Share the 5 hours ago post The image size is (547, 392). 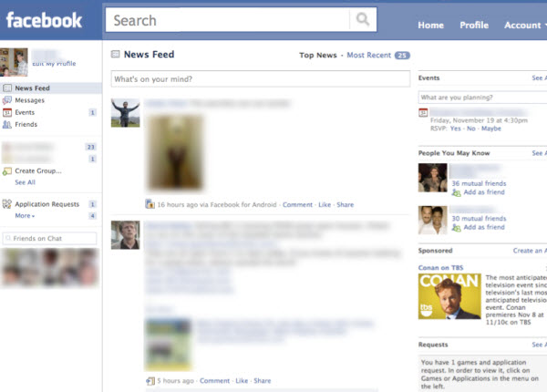click(x=263, y=381)
